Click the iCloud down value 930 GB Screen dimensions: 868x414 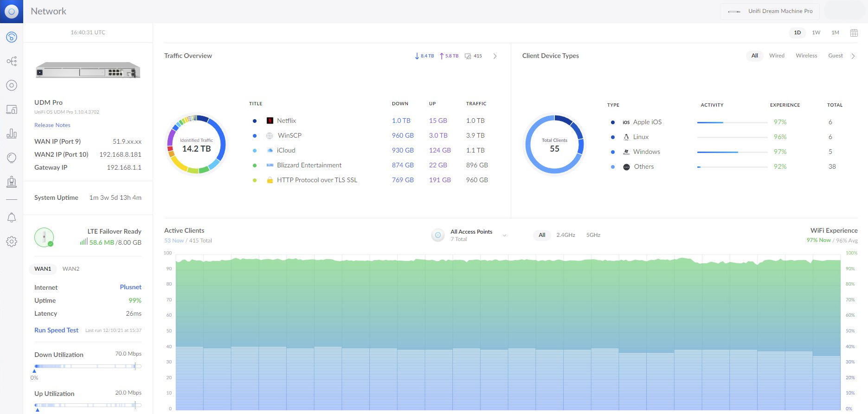tap(403, 150)
